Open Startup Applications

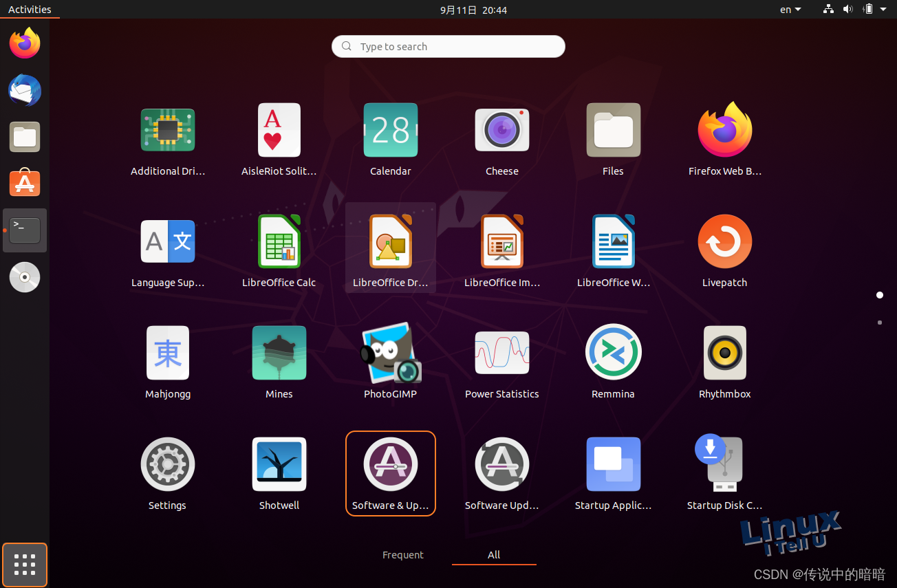pyautogui.click(x=613, y=475)
